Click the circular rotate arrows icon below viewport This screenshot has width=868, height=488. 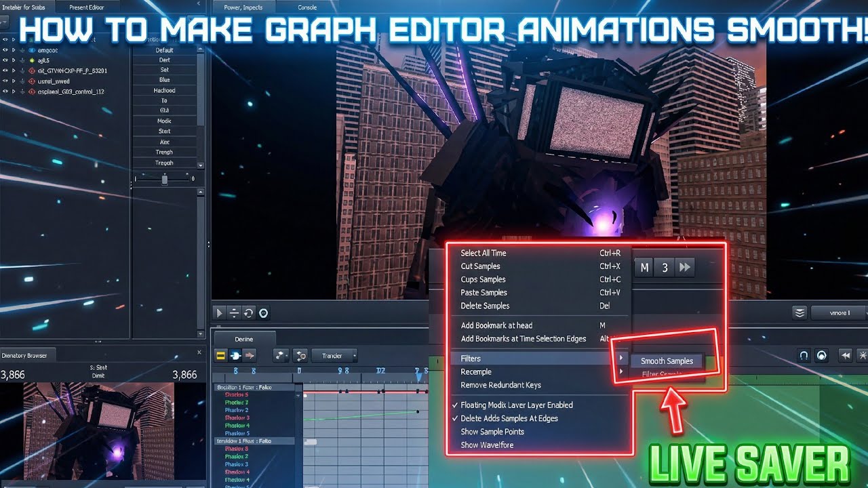(x=249, y=312)
